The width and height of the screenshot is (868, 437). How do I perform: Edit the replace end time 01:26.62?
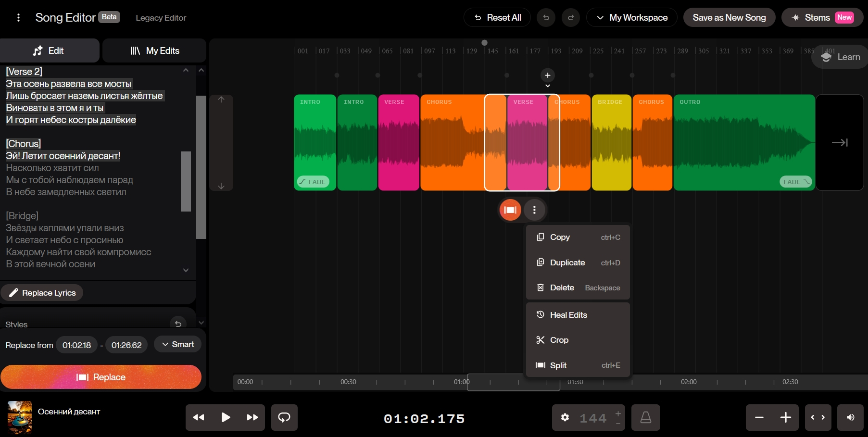click(126, 345)
